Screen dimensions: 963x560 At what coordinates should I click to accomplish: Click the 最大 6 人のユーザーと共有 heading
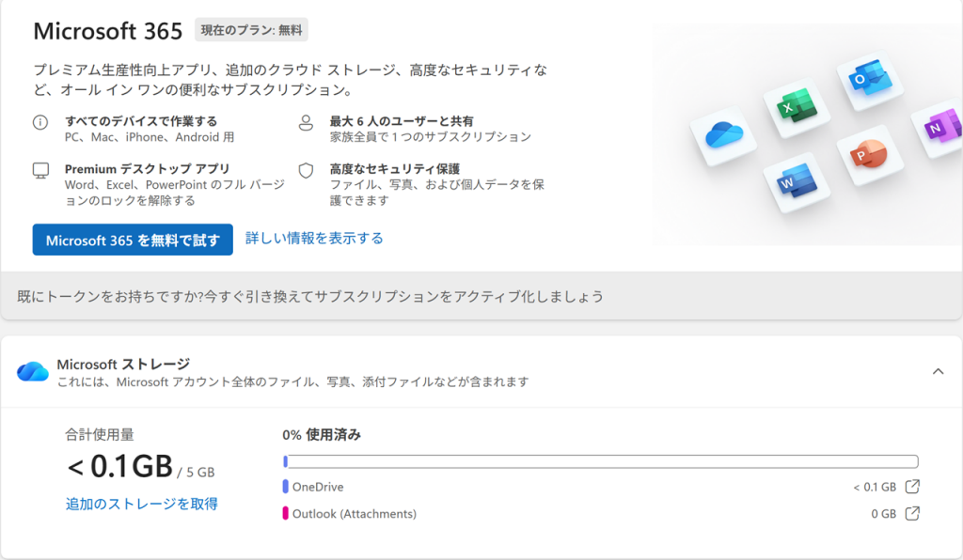click(x=402, y=121)
